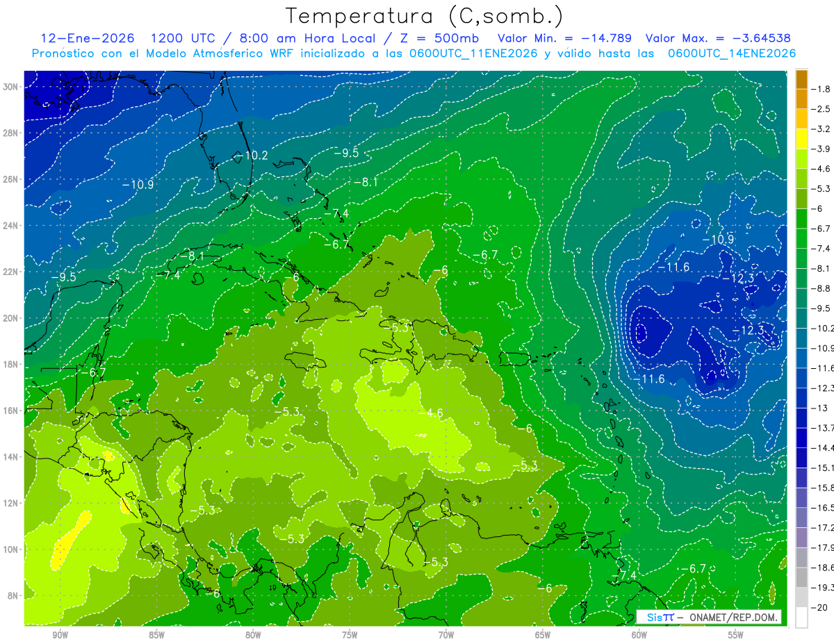Click the "-1.8" colorbar value
Image resolution: width=834 pixels, height=644 pixels.
pyautogui.click(x=821, y=89)
